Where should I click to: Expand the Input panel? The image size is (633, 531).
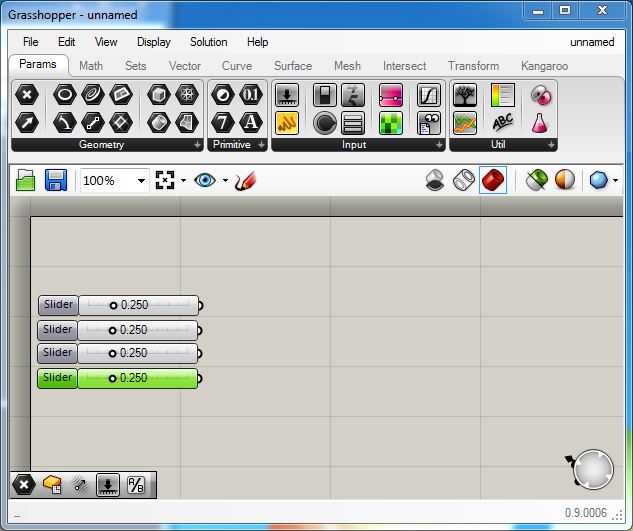439,145
